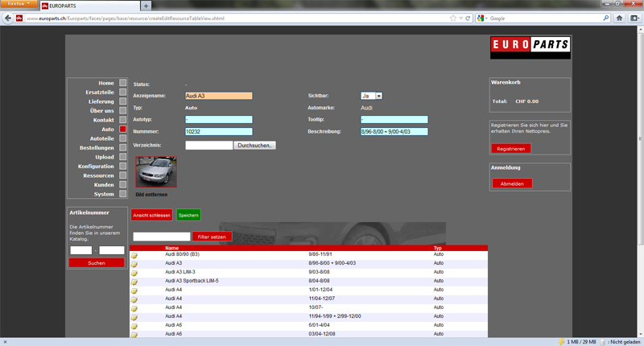Click edit icon for Audi A4 11/94-1/99 row
644x346 pixels.
point(134,317)
